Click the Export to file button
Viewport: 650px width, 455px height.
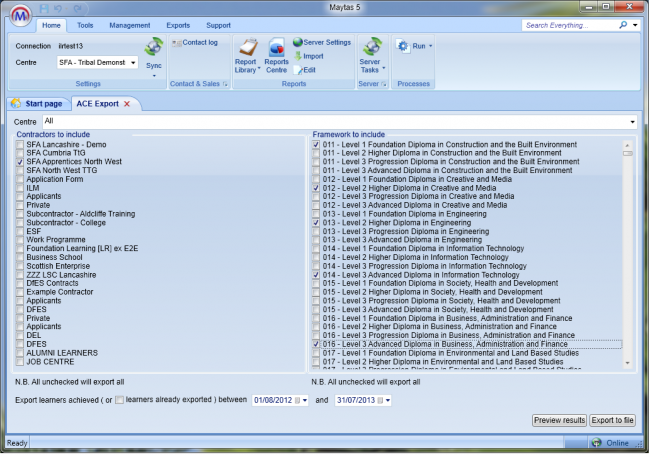pos(612,420)
